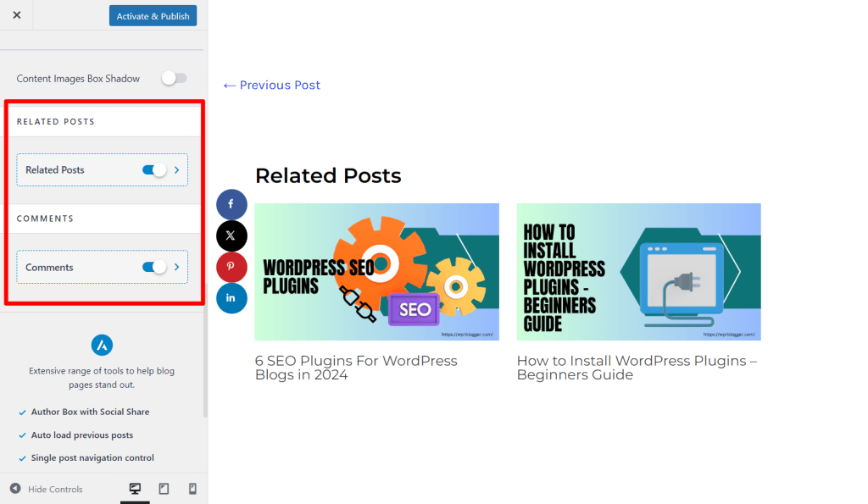Click the Astra logo icon
The height and width of the screenshot is (504, 868).
click(102, 346)
